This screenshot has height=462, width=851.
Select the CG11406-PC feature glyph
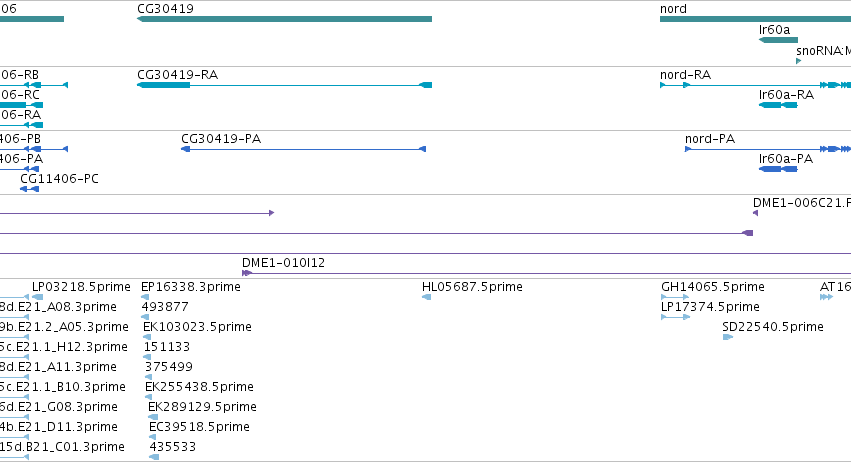(x=29, y=189)
